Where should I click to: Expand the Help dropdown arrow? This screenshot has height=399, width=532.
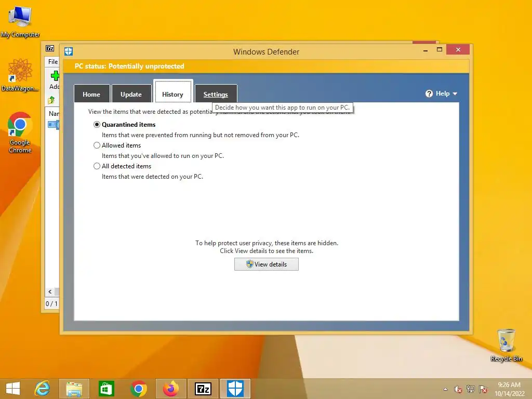point(455,94)
